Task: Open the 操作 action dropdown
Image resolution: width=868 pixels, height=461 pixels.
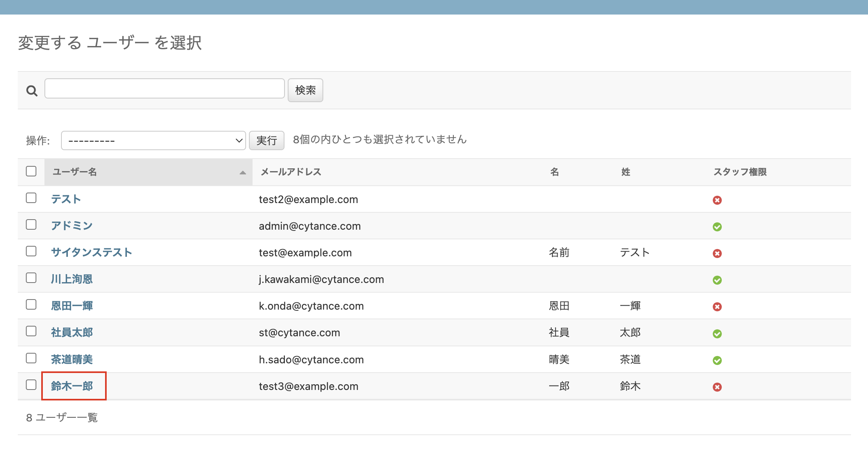Action: 153,140
